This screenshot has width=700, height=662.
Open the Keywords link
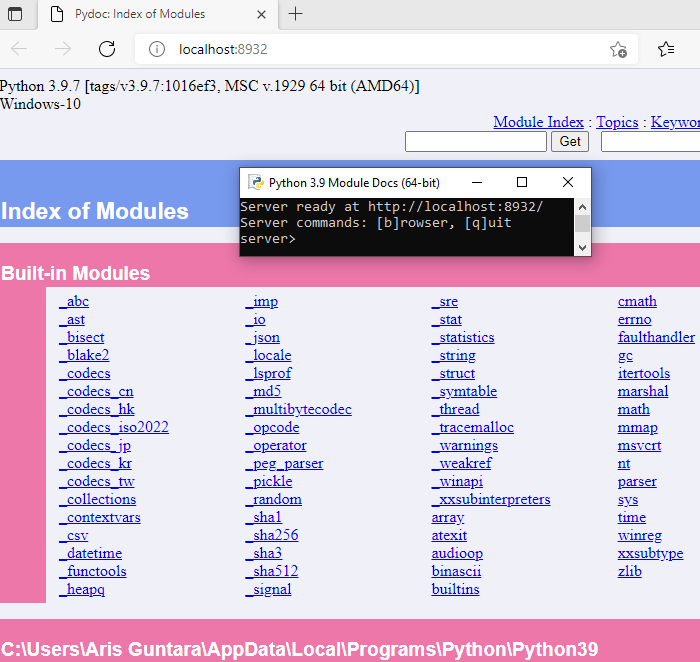[x=675, y=122]
